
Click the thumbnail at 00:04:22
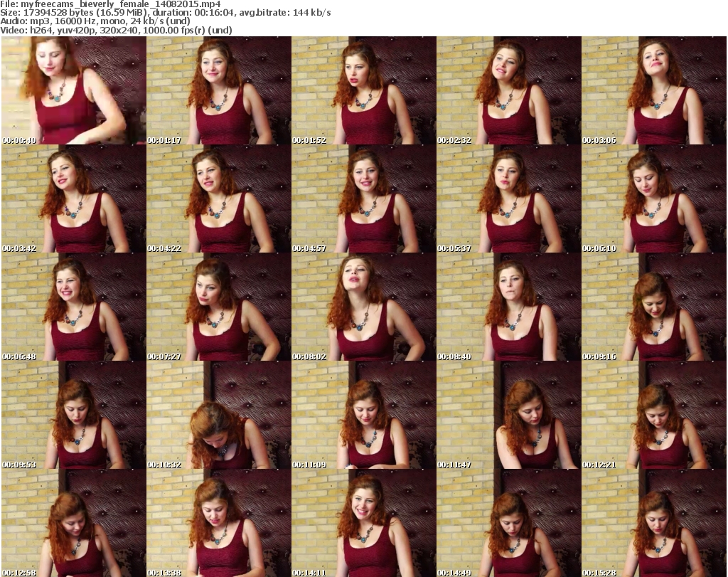[x=219, y=198]
